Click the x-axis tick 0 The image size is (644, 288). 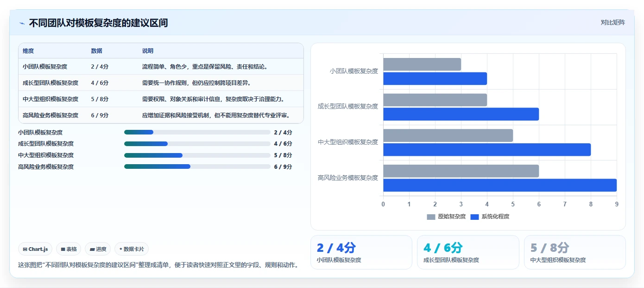(383, 204)
